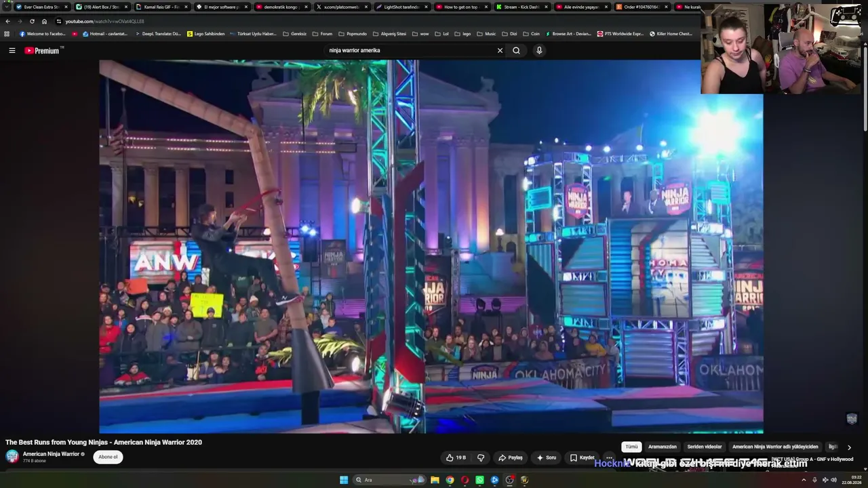Screen dimensions: 868x488
Task: Switch to the Ever Clean Extra browser tab
Action: click(41, 7)
